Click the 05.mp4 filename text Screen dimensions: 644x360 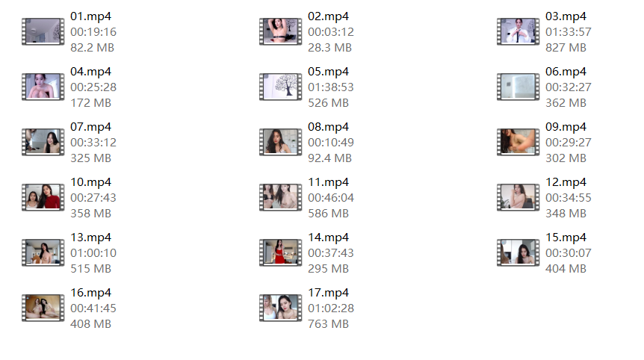[328, 72]
